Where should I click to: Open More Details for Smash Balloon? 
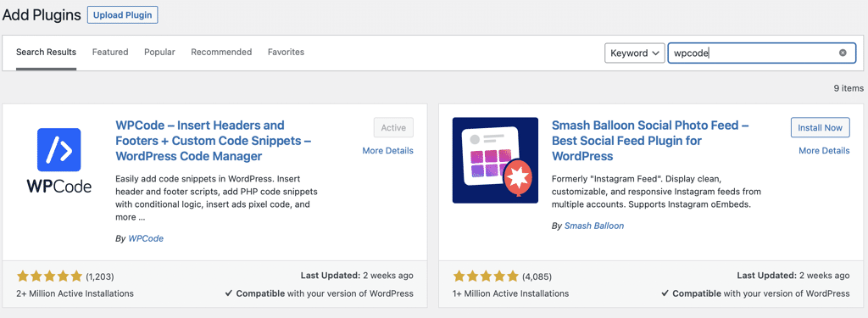coord(824,151)
